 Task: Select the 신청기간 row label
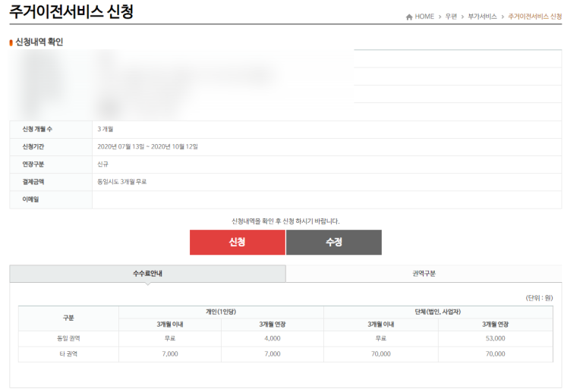[x=33, y=146]
